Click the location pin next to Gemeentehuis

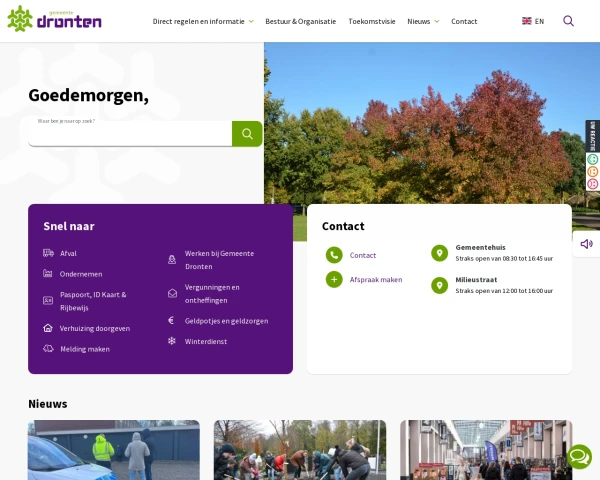[x=439, y=253]
